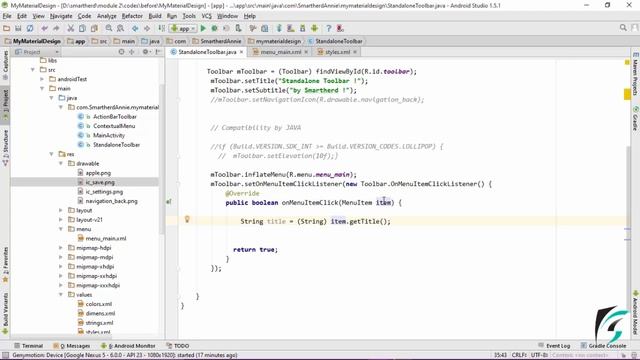Screen dimensions: 640x360
Task: Click the Paste toolbar icon
Action: click(x=94, y=28)
